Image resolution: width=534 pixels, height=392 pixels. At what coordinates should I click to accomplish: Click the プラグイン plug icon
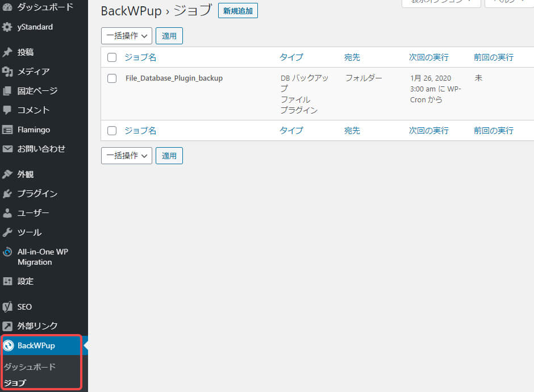coord(7,194)
